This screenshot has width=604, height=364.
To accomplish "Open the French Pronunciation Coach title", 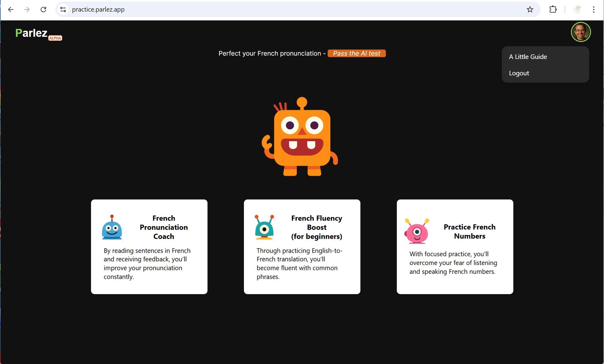I will [163, 227].
